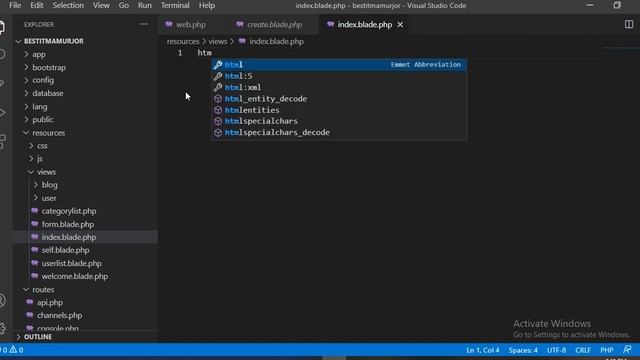The width and height of the screenshot is (640, 360).
Task: Click line 1 in the editor gutter
Action: (180, 53)
